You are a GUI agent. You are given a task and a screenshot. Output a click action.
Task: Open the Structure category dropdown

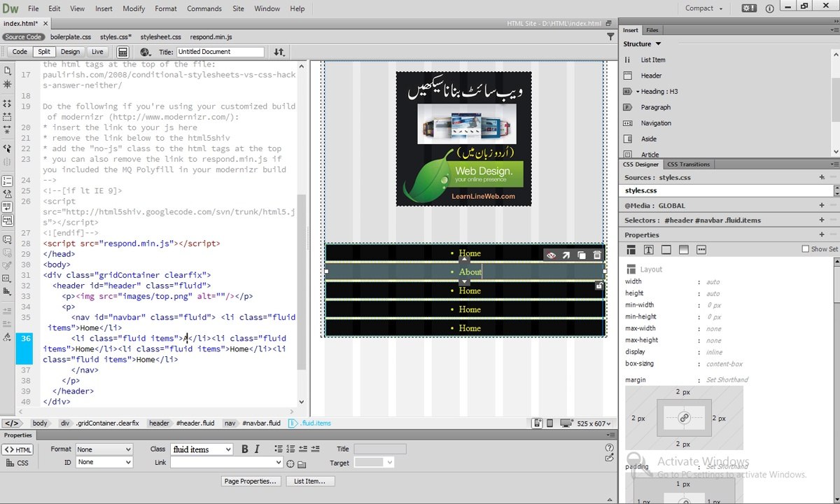[643, 44]
